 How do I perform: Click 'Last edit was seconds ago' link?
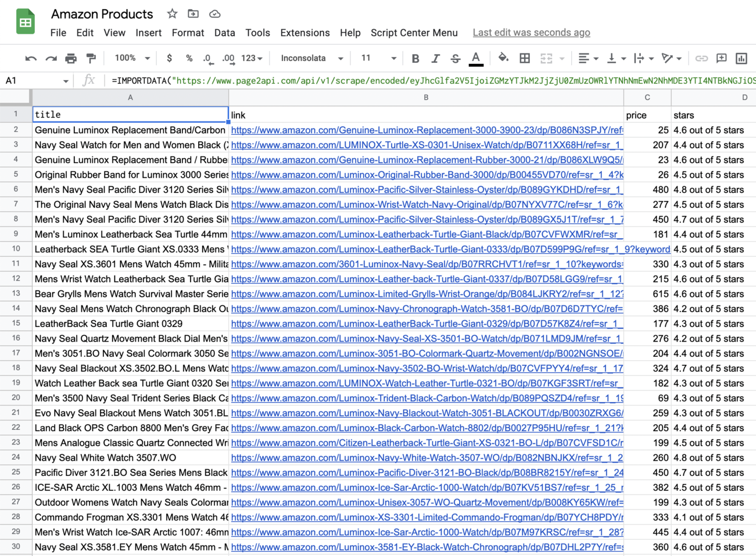531,33
